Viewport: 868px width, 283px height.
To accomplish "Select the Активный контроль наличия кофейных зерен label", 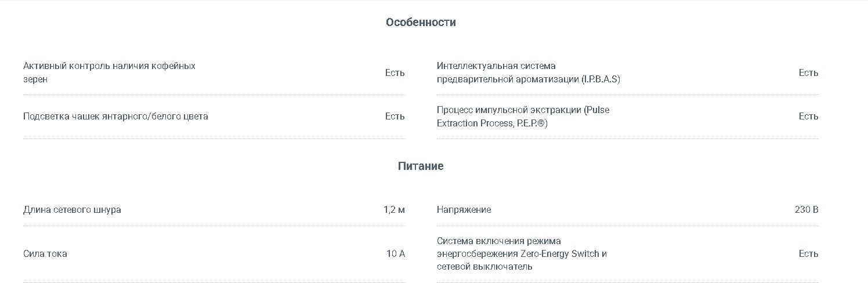I will pyautogui.click(x=109, y=72).
